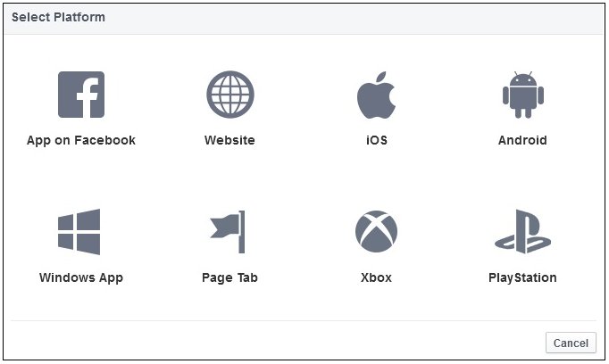Choose the Windows logo icon
The image size is (609, 364).
coord(79,232)
